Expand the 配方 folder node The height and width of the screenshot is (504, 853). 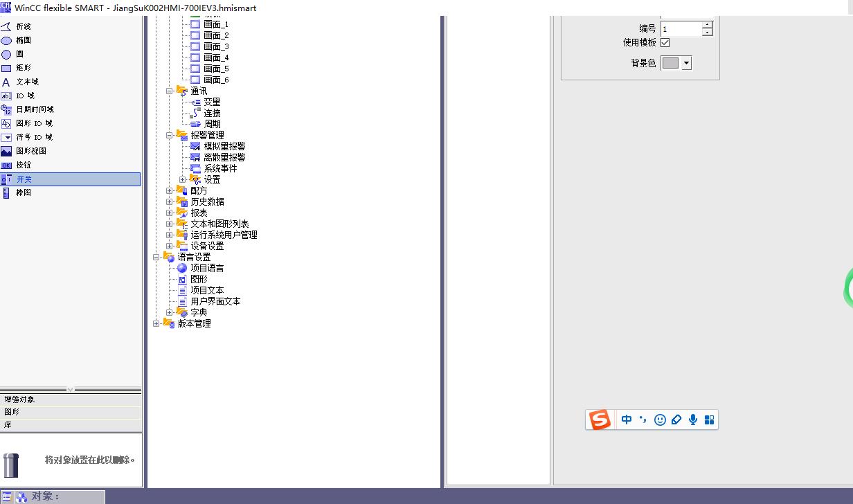[x=170, y=190]
